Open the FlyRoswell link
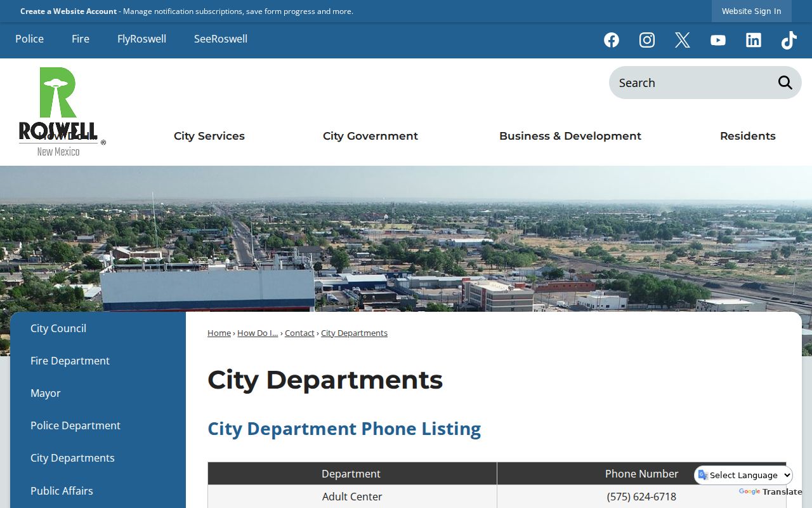812x508 pixels. click(141, 39)
